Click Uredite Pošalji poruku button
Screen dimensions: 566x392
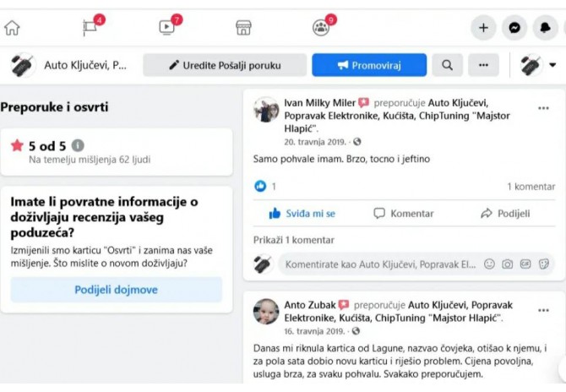pos(225,65)
